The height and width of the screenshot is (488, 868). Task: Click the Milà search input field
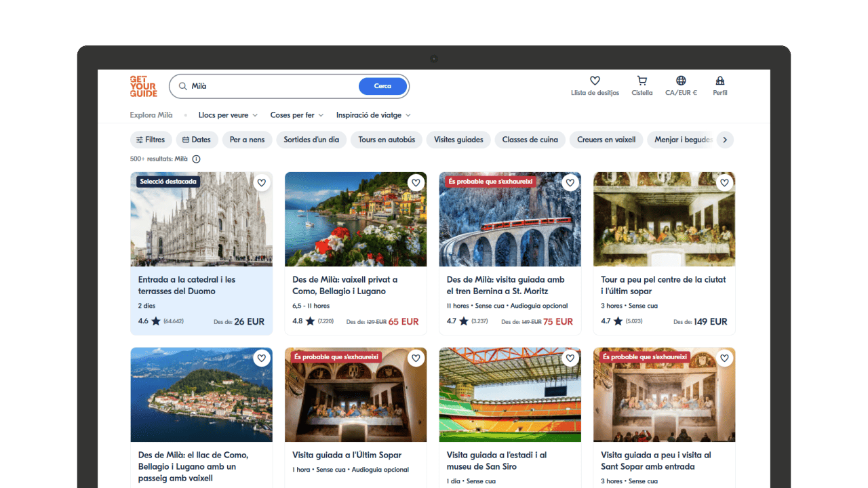click(271, 86)
